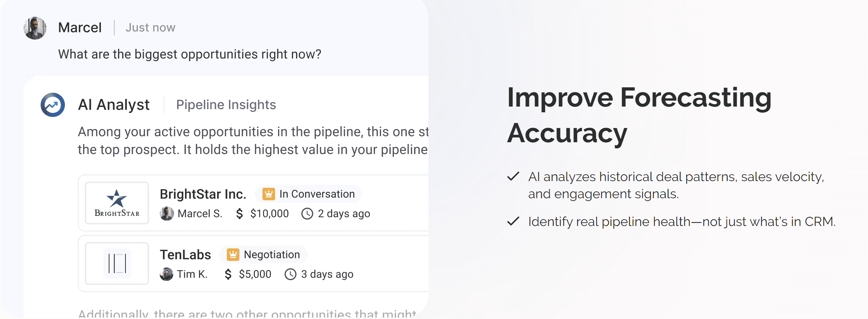Screen dimensions: 868x319
Task: Click dollar sign icon beside $5,000
Action: 228,274
